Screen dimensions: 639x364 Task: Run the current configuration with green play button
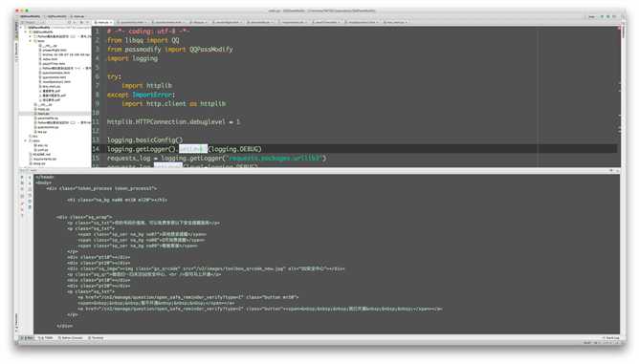point(602,16)
